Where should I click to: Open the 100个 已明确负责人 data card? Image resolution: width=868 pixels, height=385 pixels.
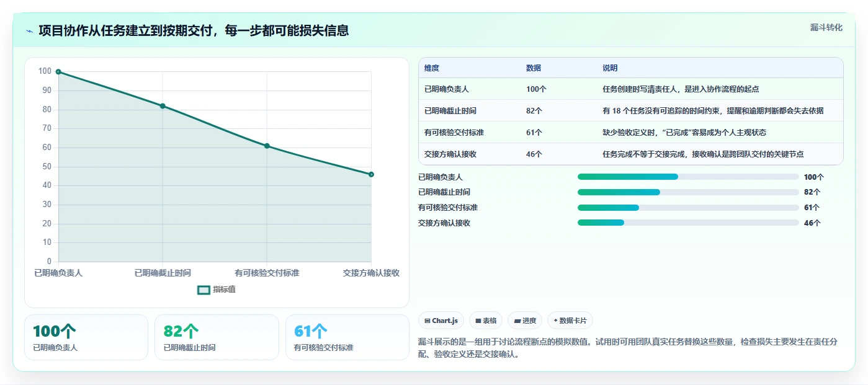tap(86, 337)
